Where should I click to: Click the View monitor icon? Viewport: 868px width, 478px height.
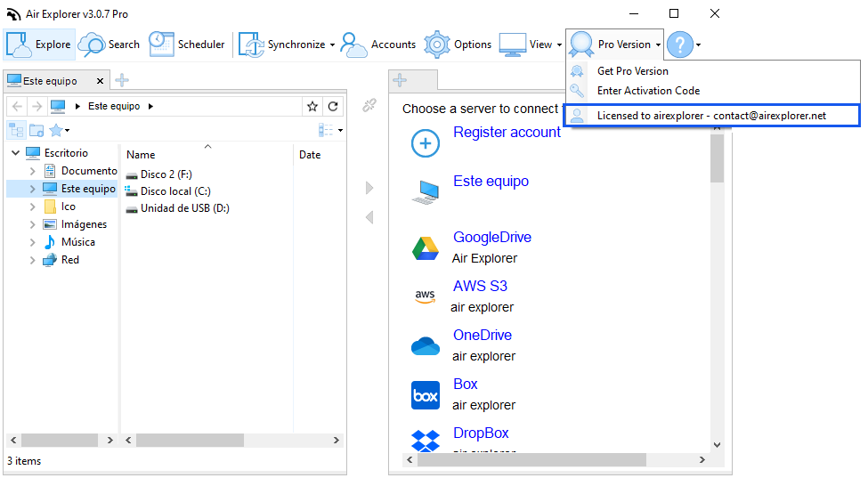(512, 45)
